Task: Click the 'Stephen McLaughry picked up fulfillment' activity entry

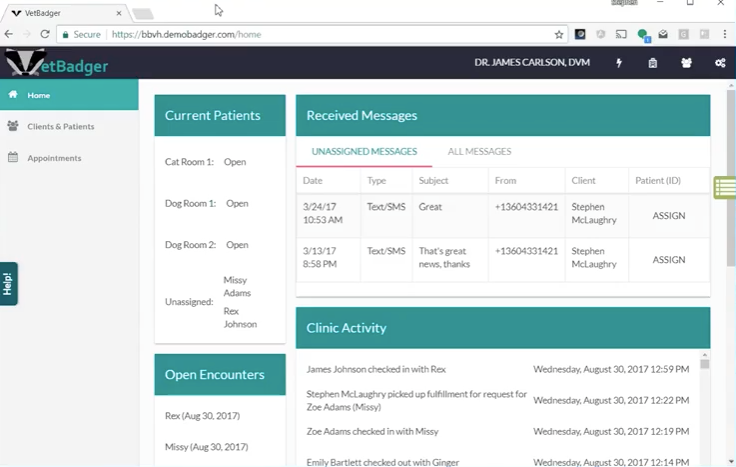Action: point(416,400)
